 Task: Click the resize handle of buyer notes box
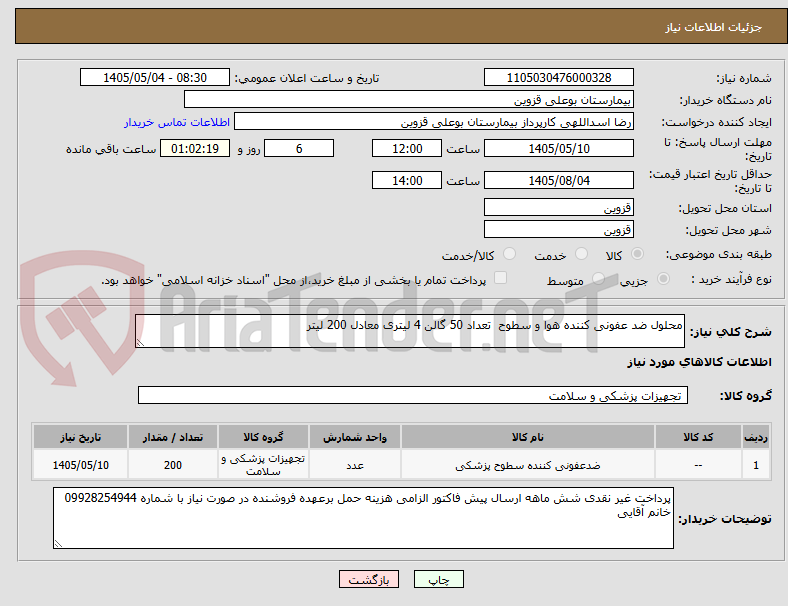pyautogui.click(x=58, y=543)
